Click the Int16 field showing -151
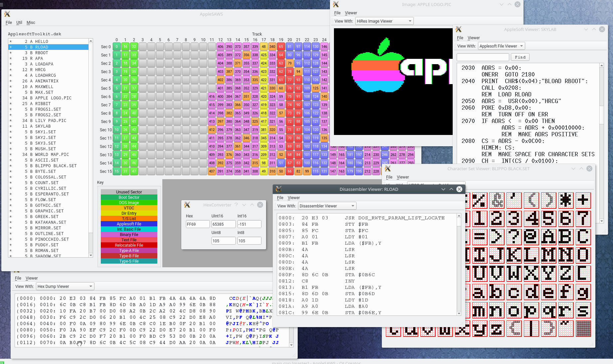The height and width of the screenshot is (364, 613). (x=249, y=224)
